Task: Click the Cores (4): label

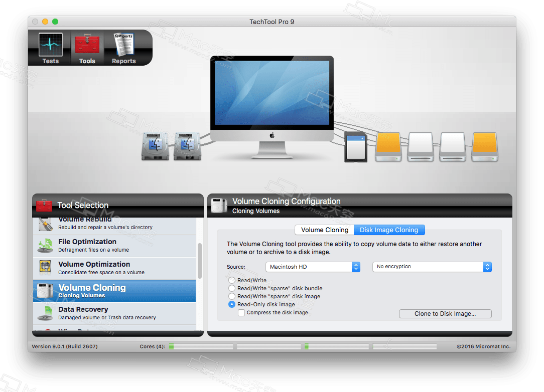Action: [x=153, y=346]
